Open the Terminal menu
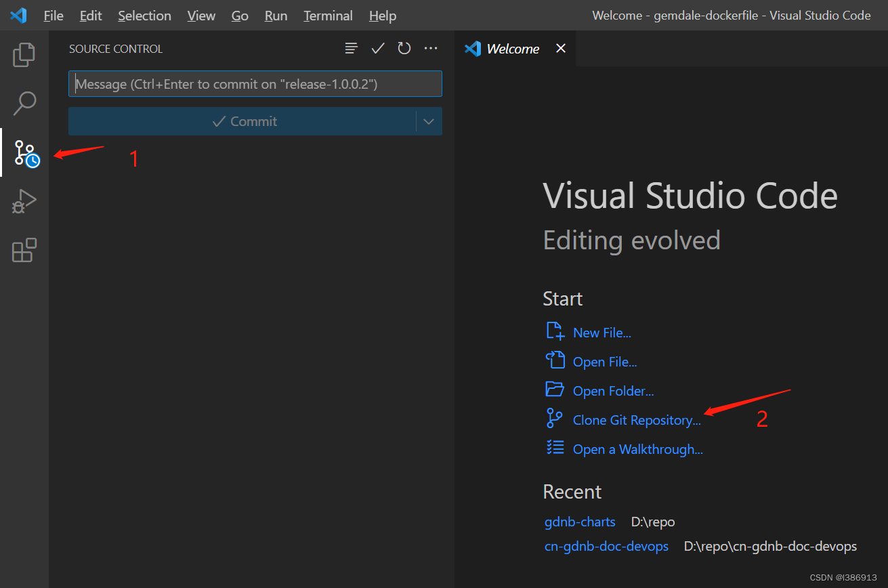This screenshot has height=588, width=888. 328,16
